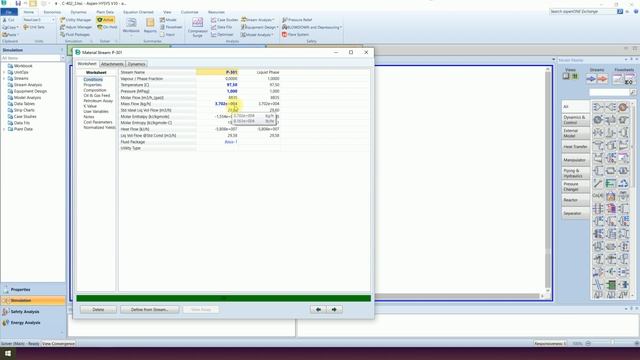Open the Stream Analysis dropdown
Viewport: 640px width, 360px height.
[258, 20]
